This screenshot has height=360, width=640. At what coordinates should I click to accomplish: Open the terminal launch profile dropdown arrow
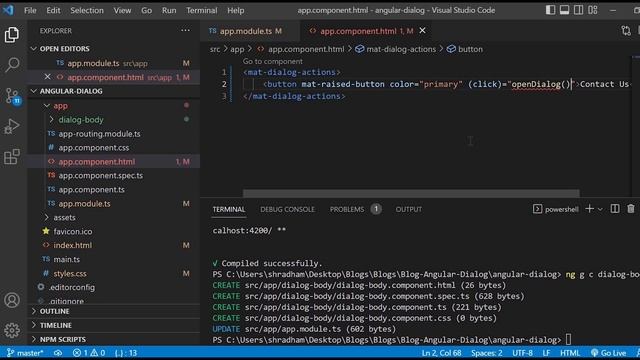pyautogui.click(x=600, y=209)
